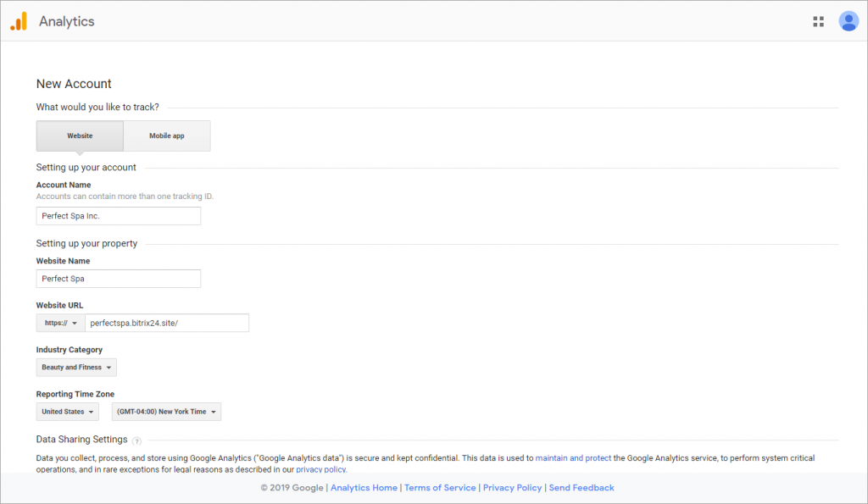Screen dimensions: 868x504
Task: Open the United States country dropdown
Action: (x=68, y=412)
